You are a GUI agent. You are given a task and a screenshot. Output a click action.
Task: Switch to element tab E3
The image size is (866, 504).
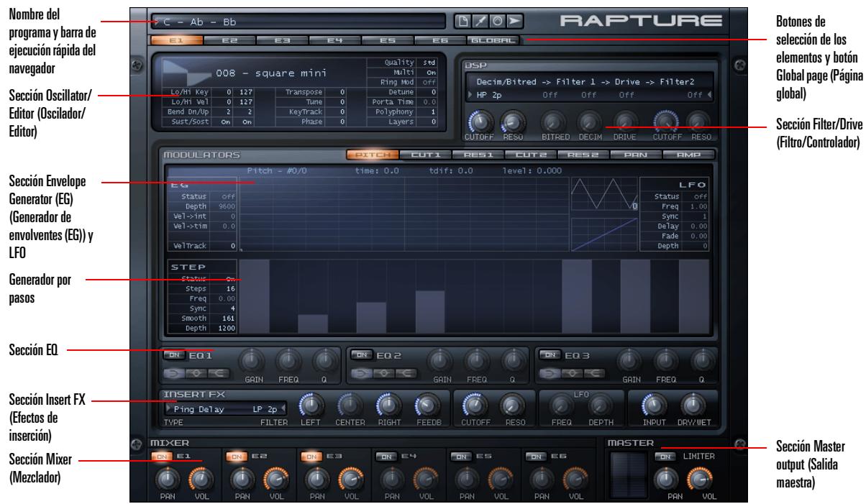tap(283, 41)
